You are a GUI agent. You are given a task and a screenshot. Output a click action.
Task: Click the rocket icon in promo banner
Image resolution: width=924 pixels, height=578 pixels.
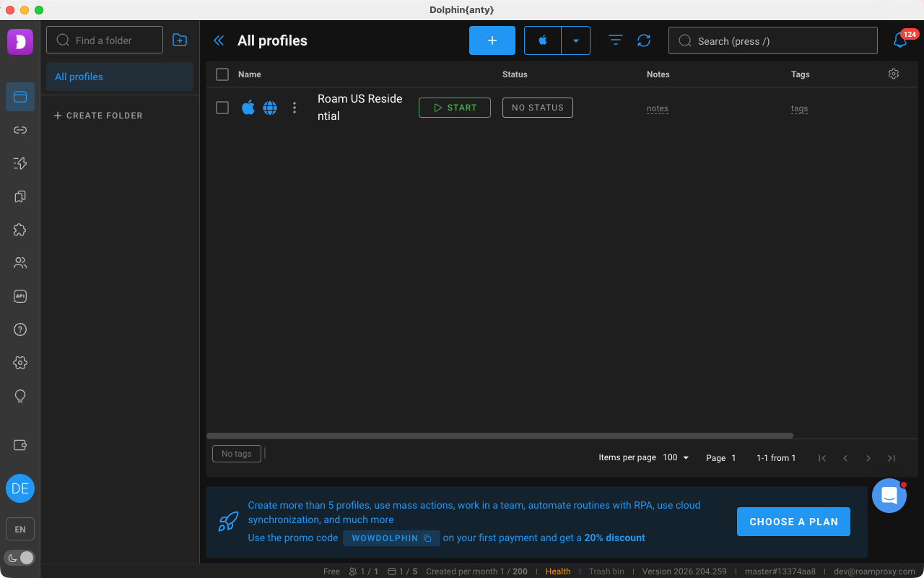(x=228, y=521)
